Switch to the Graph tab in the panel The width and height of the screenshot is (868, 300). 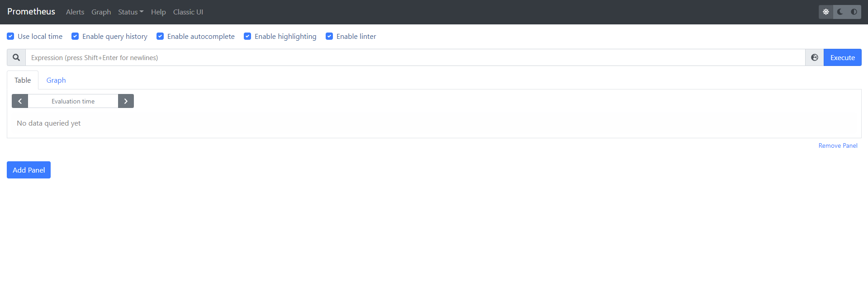[x=56, y=80]
